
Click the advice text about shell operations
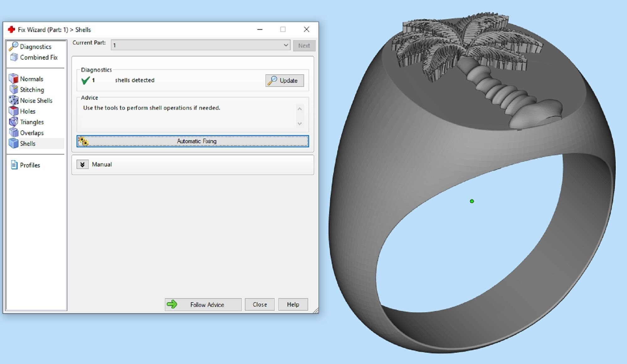click(152, 108)
